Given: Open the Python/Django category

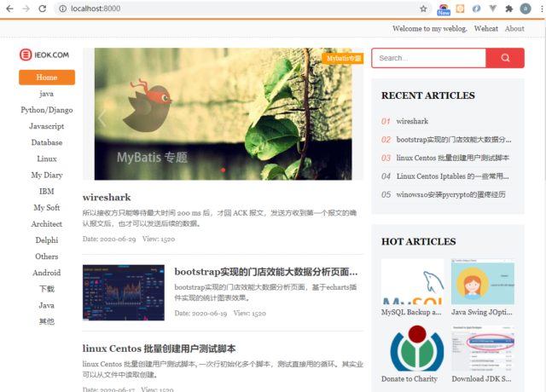Looking at the screenshot, I should point(47,110).
